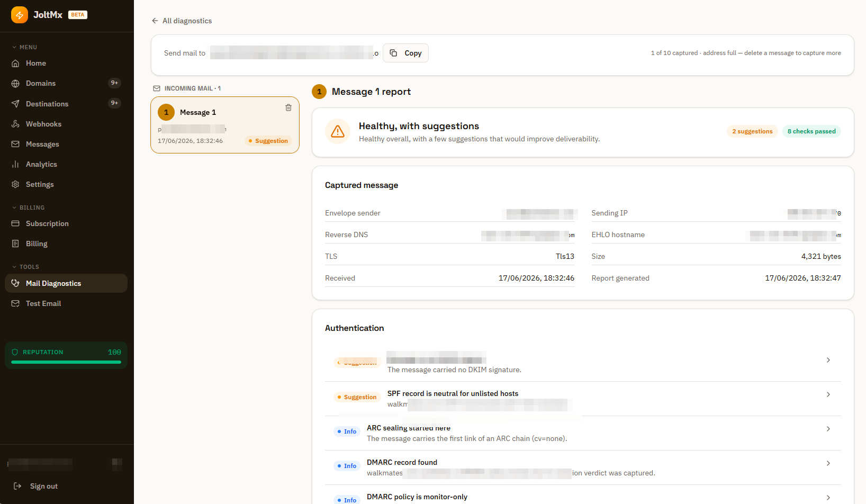Click the back arrow beside All diagnostics
The width and height of the screenshot is (866, 504).
[155, 21]
